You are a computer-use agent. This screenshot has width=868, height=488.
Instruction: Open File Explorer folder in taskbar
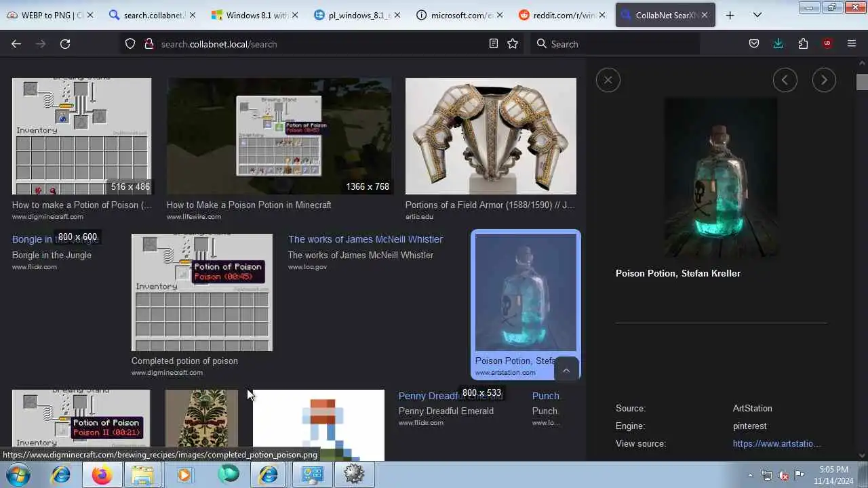(x=143, y=475)
